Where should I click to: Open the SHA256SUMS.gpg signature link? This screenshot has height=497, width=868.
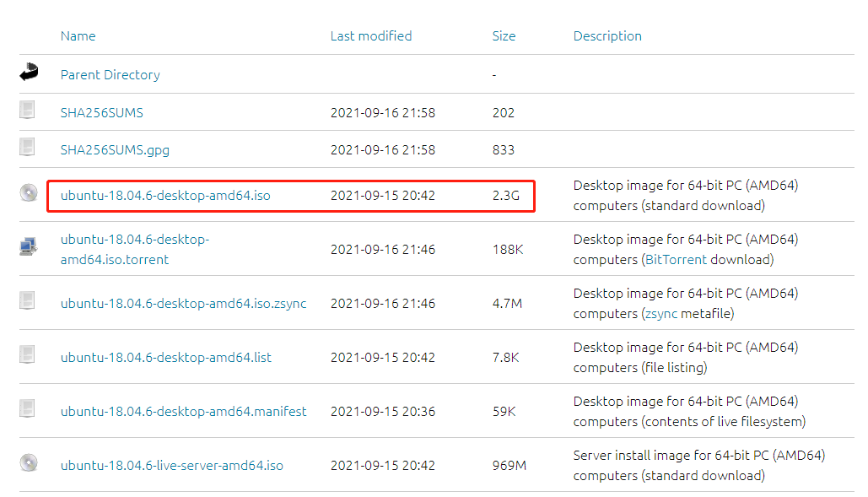tap(115, 150)
